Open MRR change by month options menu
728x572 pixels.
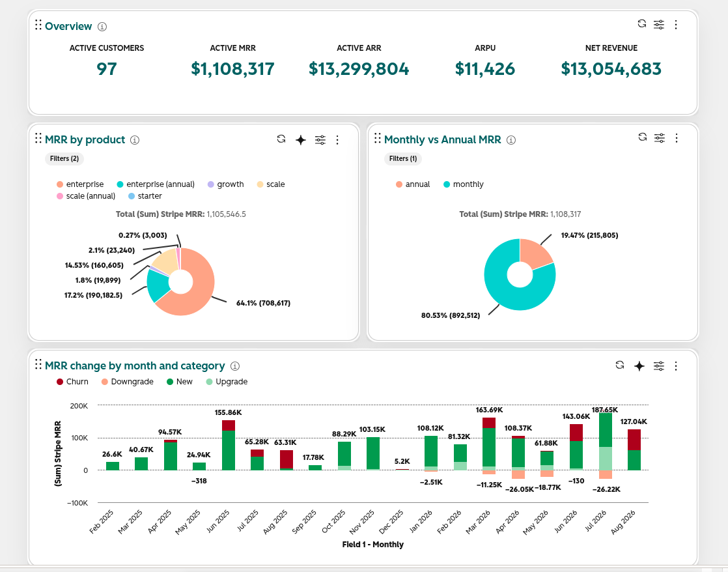(676, 366)
